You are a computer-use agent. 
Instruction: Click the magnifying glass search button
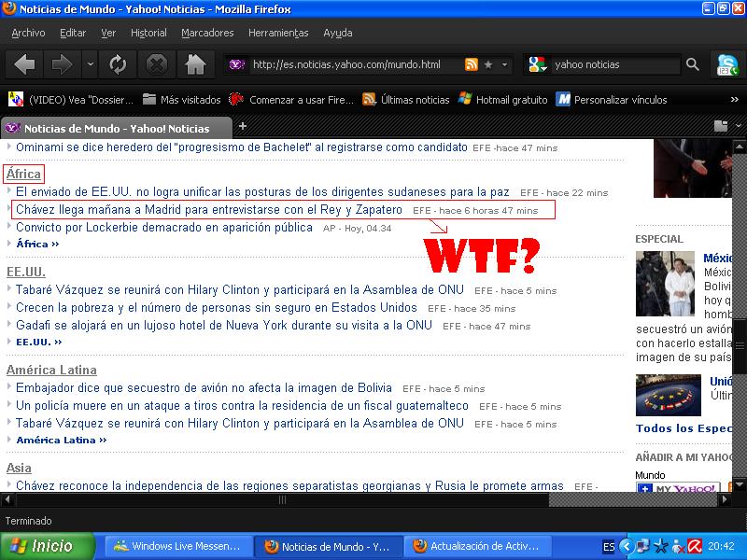(693, 64)
